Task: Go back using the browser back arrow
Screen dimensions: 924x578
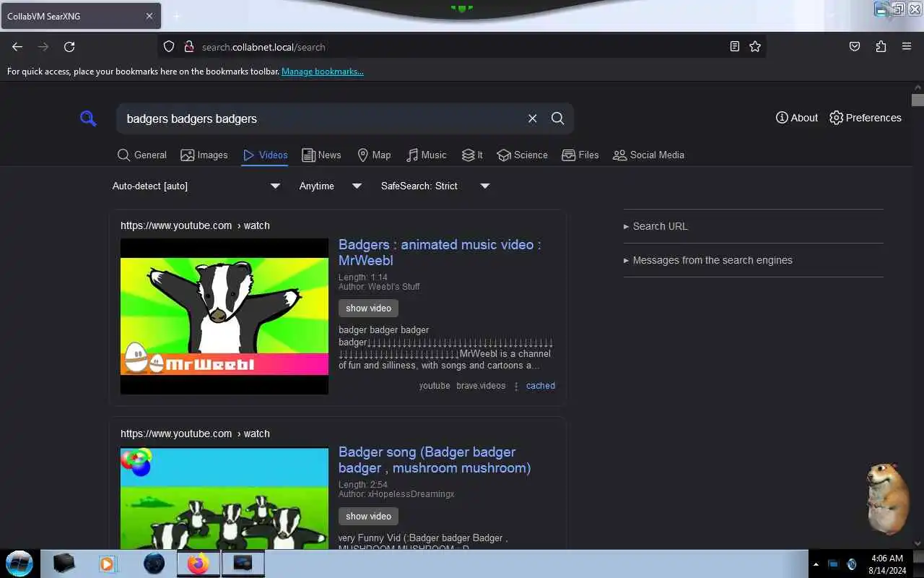Action: [x=17, y=47]
